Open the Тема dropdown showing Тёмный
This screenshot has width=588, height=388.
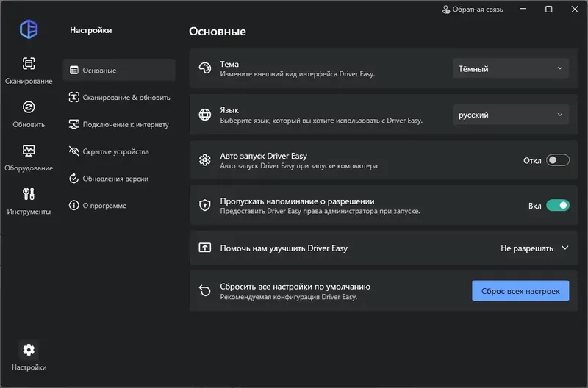click(x=510, y=69)
